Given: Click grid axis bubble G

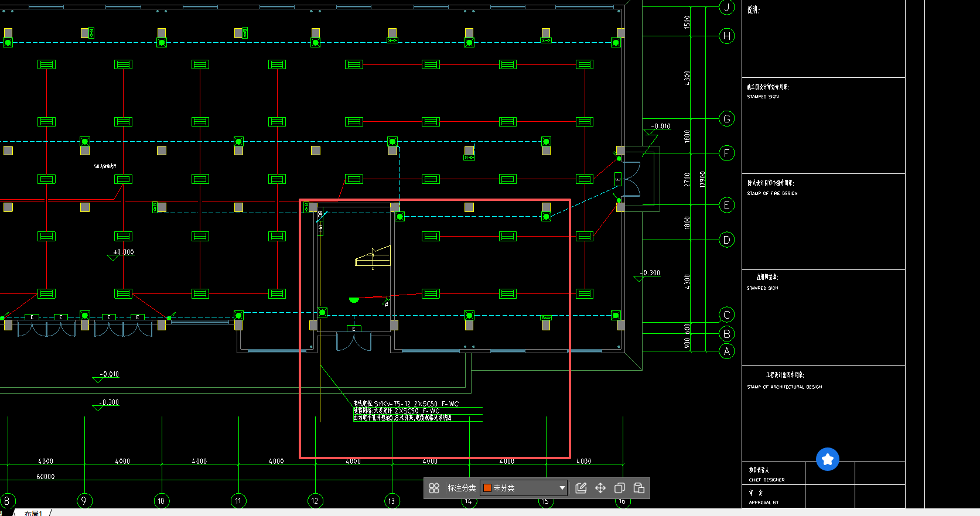Looking at the screenshot, I should click(727, 119).
